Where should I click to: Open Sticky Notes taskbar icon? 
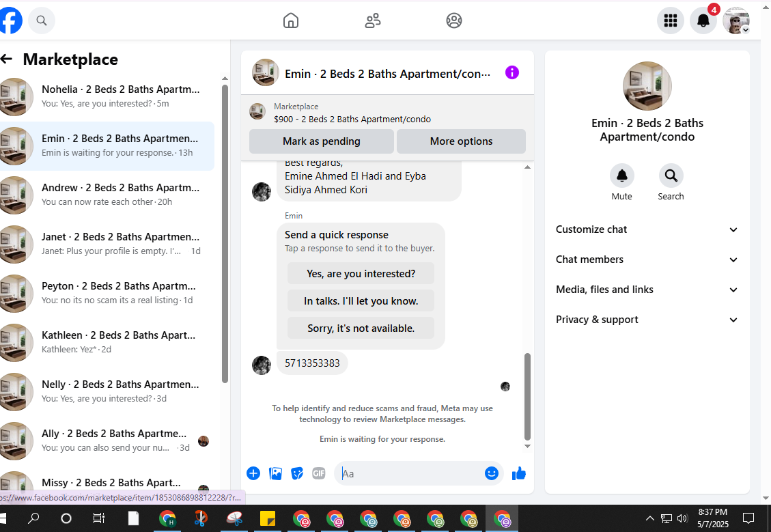[268, 519]
